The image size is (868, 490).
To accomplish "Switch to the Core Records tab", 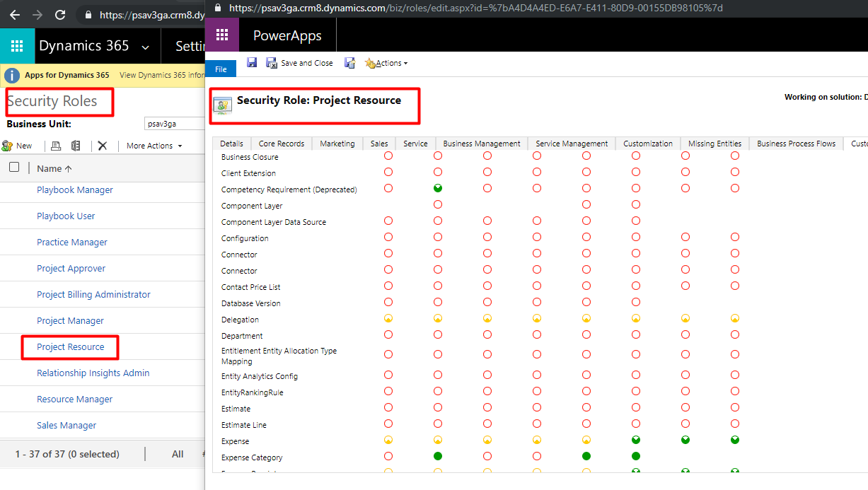I will (282, 144).
